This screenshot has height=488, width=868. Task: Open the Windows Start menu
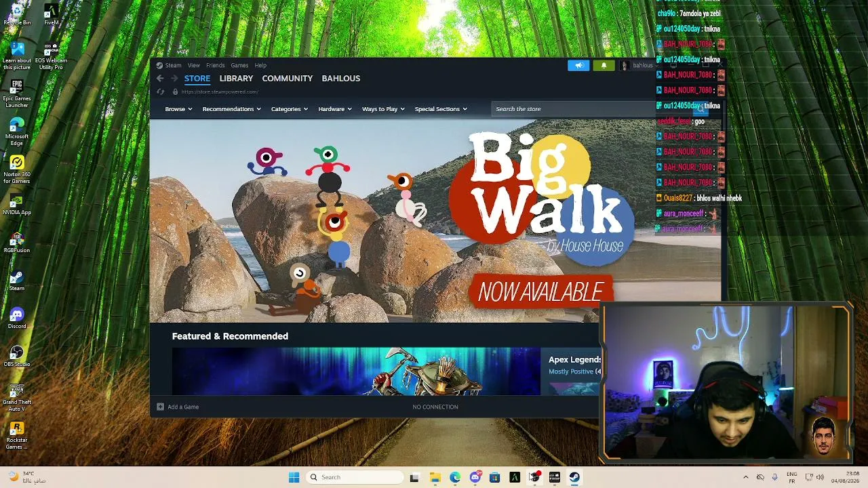294,477
